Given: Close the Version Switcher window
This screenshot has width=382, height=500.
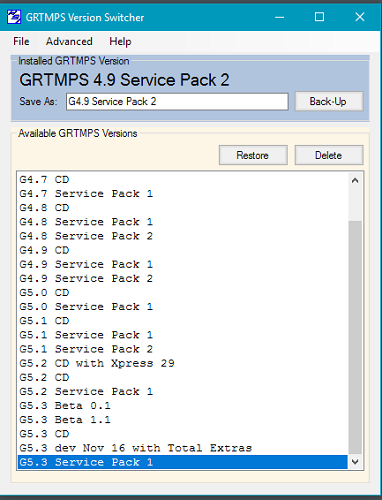Looking at the screenshot, I should pos(360,17).
